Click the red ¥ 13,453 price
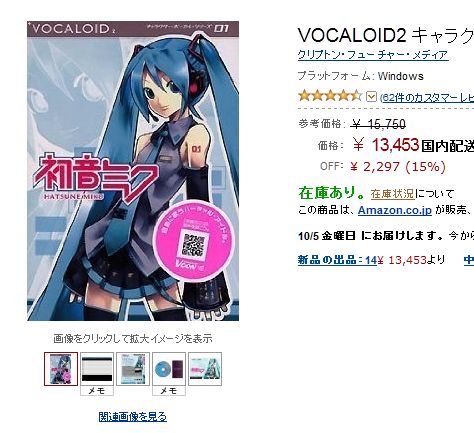This screenshot has width=474, height=433. tap(385, 145)
